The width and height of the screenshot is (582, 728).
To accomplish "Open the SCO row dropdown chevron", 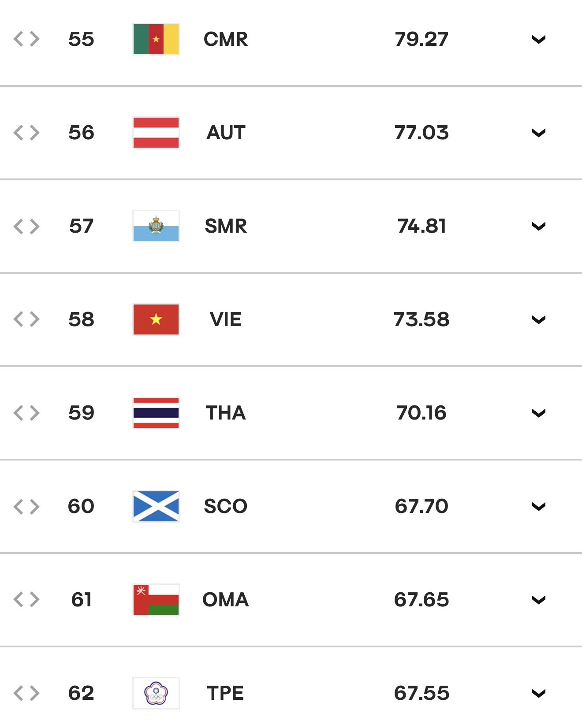I will tap(539, 507).
